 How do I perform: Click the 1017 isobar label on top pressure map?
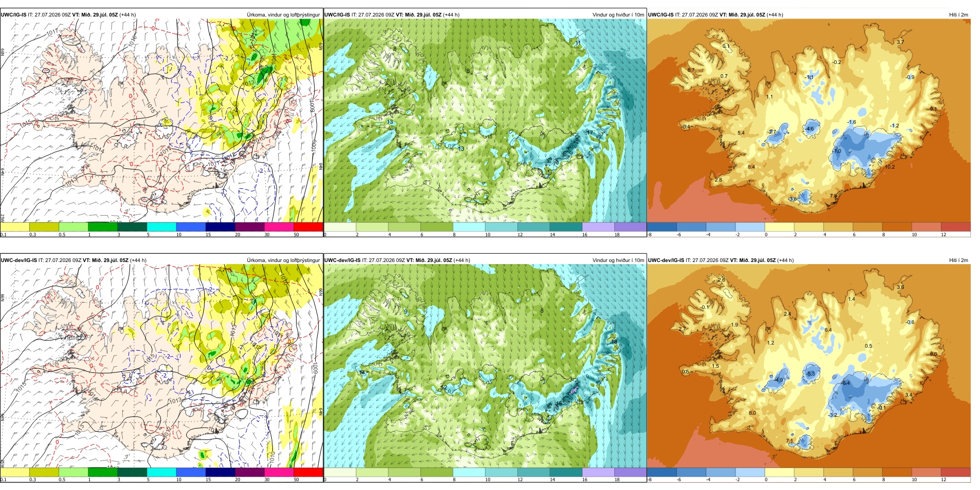coord(52,33)
